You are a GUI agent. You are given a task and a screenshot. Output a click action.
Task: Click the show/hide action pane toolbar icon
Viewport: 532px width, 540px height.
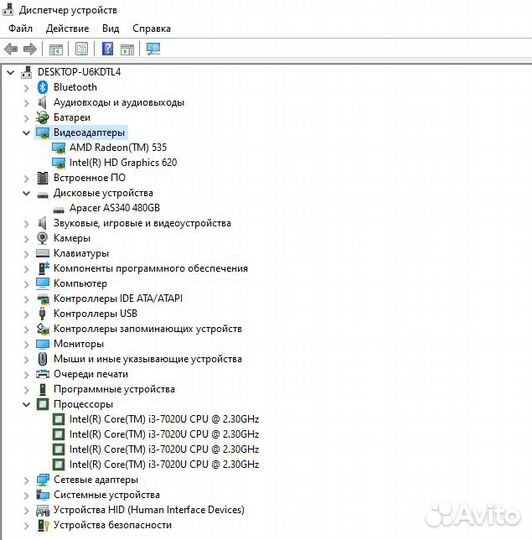(x=127, y=49)
